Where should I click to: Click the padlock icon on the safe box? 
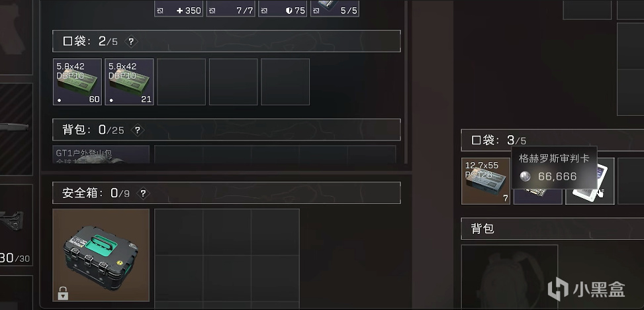(x=63, y=293)
